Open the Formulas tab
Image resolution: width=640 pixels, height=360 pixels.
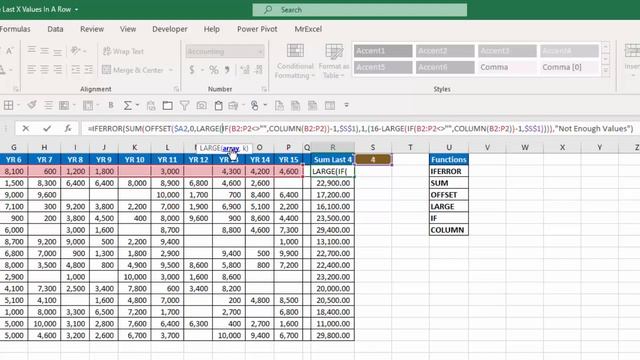[x=15, y=29]
